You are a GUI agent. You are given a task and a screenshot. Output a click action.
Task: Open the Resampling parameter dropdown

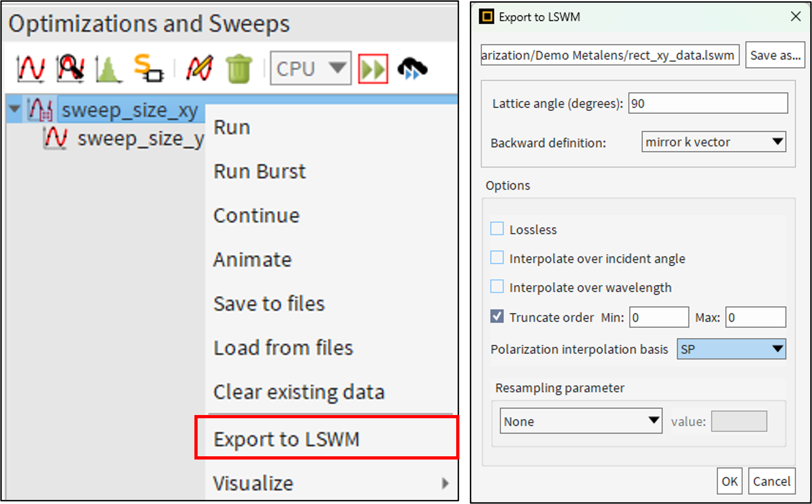581,421
